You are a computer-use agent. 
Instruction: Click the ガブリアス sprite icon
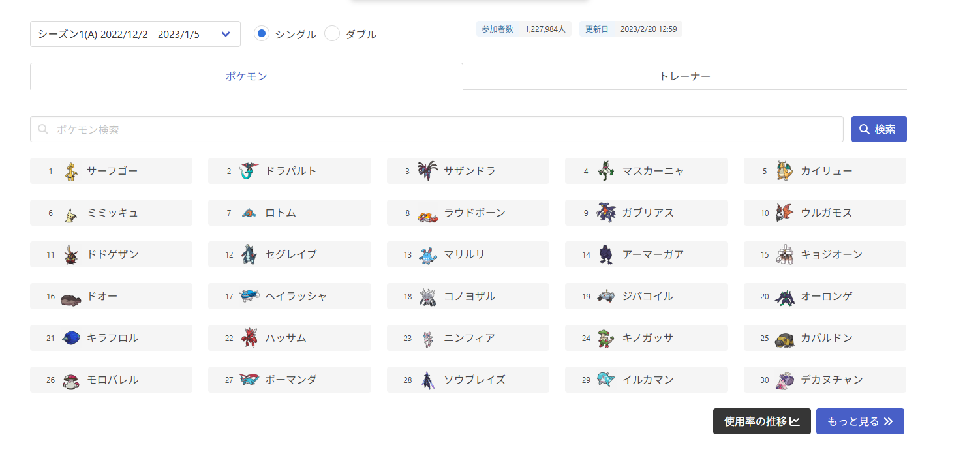[606, 213]
